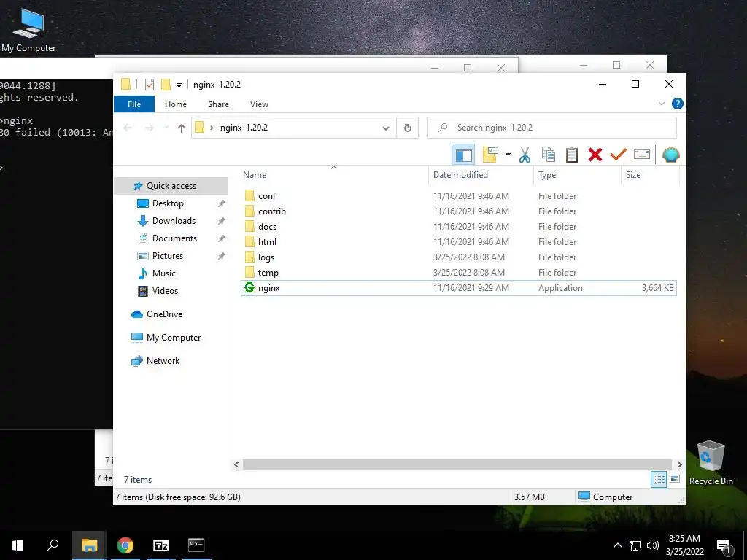Click the horizontal scrollbar right arrow
The width and height of the screenshot is (747, 560).
coord(679,464)
